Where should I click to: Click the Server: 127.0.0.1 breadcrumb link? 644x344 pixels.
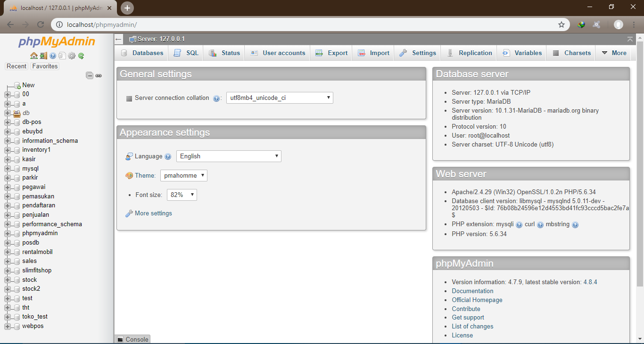point(161,39)
